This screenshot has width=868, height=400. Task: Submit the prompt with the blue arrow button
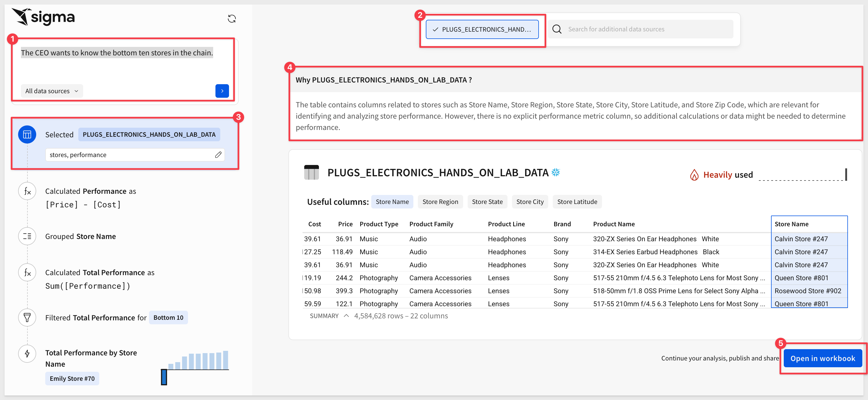pyautogui.click(x=222, y=91)
